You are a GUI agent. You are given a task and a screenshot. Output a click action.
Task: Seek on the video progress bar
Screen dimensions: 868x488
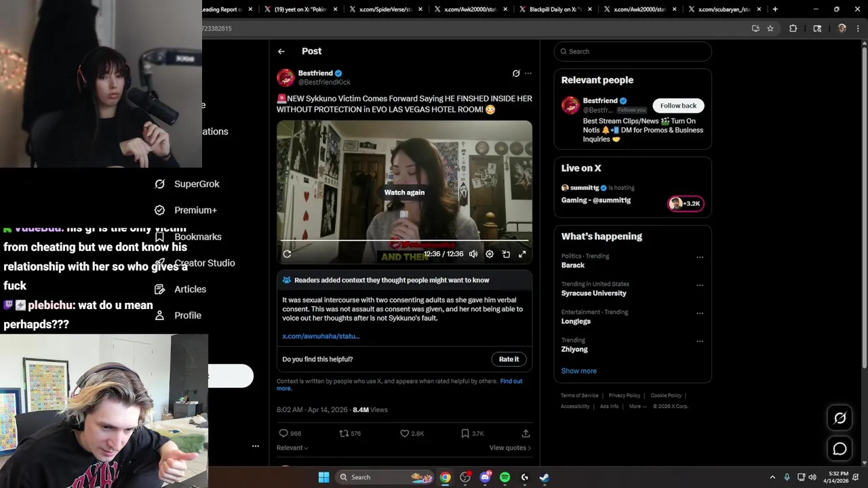tap(404, 240)
